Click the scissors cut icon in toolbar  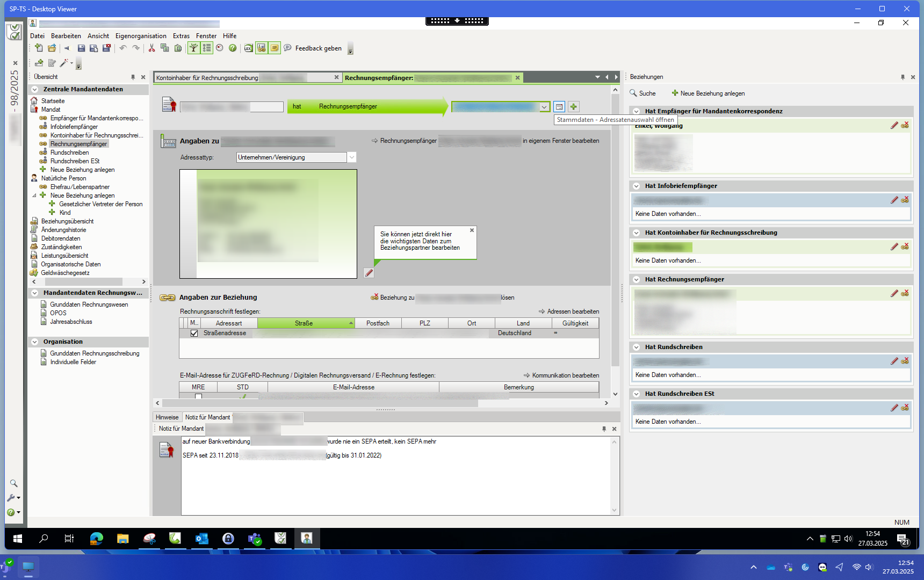(151, 48)
